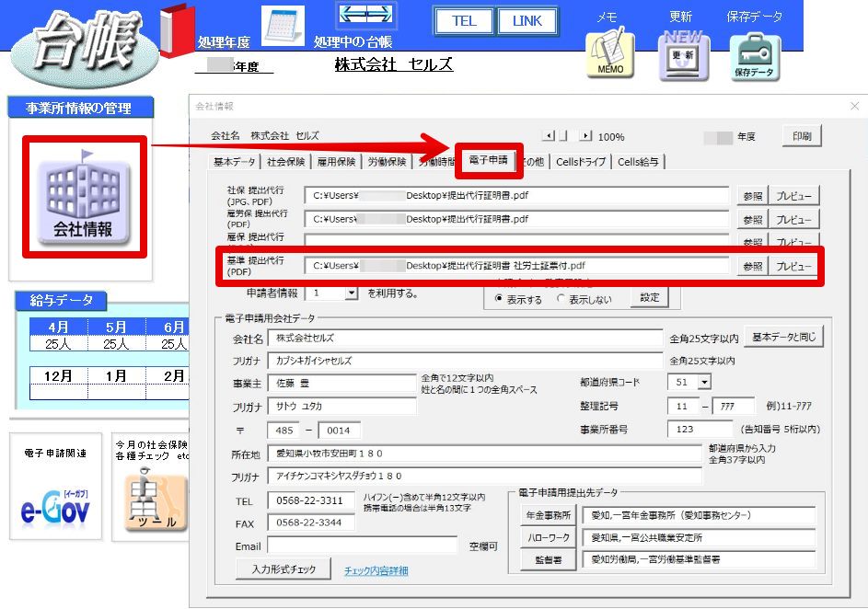The image size is (868, 609).
Task: Click the 5月 25人 cell
Action: pyautogui.click(x=117, y=343)
